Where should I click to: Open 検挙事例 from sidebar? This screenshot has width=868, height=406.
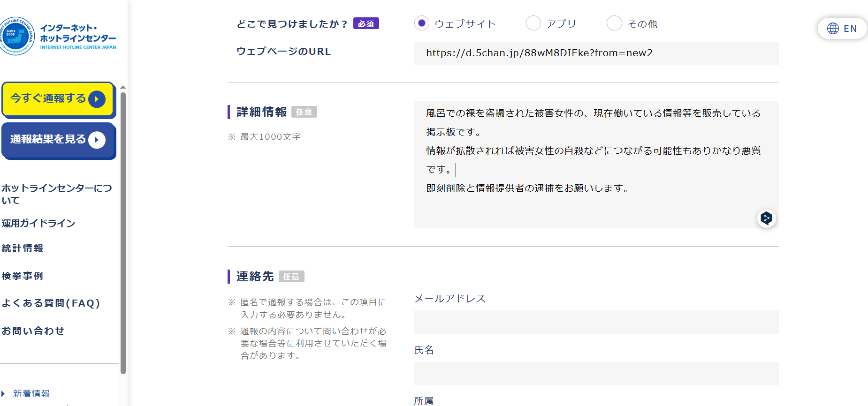[x=23, y=276]
